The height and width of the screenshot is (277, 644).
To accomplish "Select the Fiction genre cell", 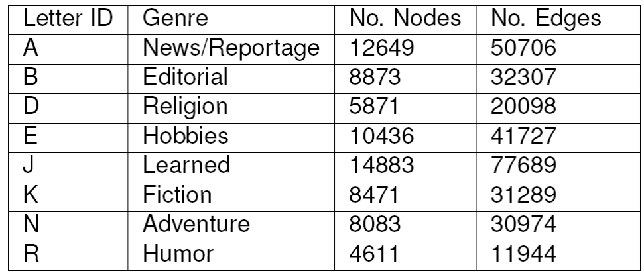I will click(x=177, y=194).
